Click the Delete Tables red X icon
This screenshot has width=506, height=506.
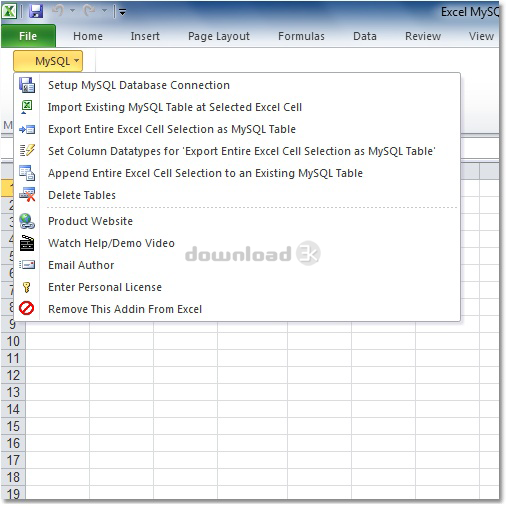27,195
